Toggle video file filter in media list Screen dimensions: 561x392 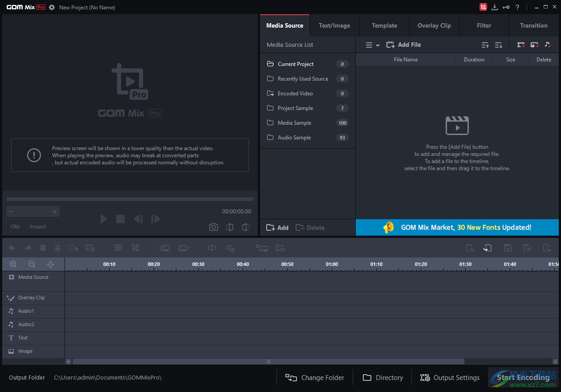coord(521,45)
